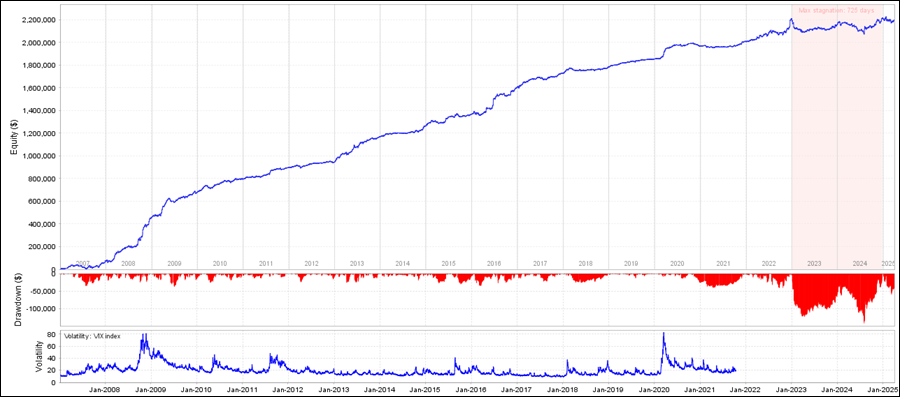900x397 pixels.
Task: Click the 2016 year marker on equity chart
Action: click(x=494, y=263)
